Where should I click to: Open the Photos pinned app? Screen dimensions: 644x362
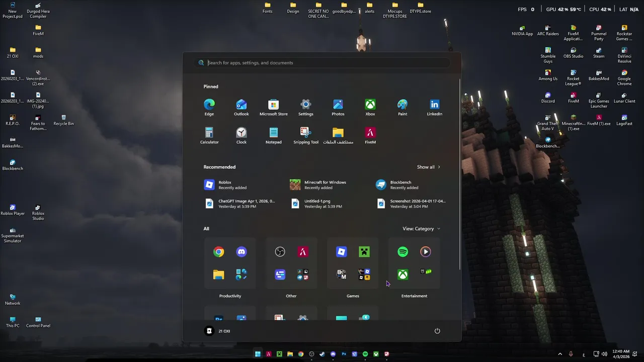click(x=338, y=108)
